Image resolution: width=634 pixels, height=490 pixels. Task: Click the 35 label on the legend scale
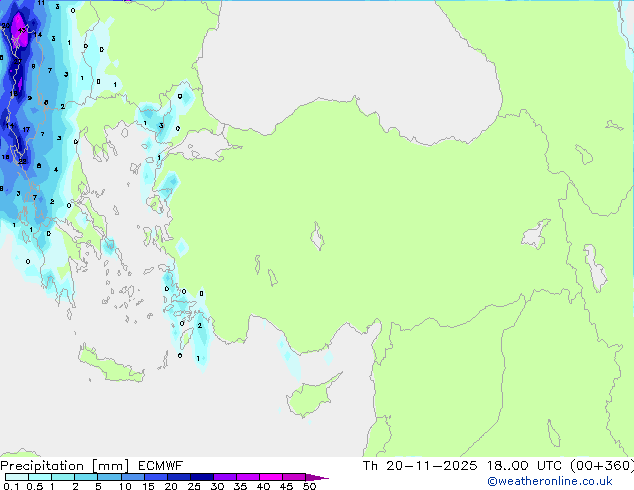pyautogui.click(x=240, y=486)
